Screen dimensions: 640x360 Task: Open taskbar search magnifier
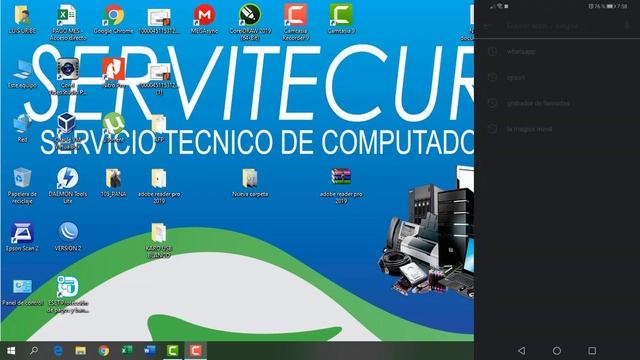tap(34, 351)
